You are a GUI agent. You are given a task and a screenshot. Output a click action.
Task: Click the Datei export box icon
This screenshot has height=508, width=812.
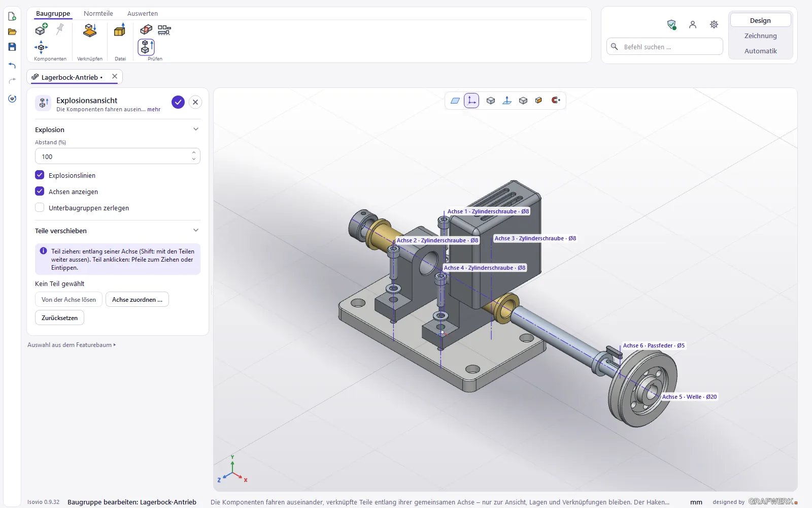120,30
